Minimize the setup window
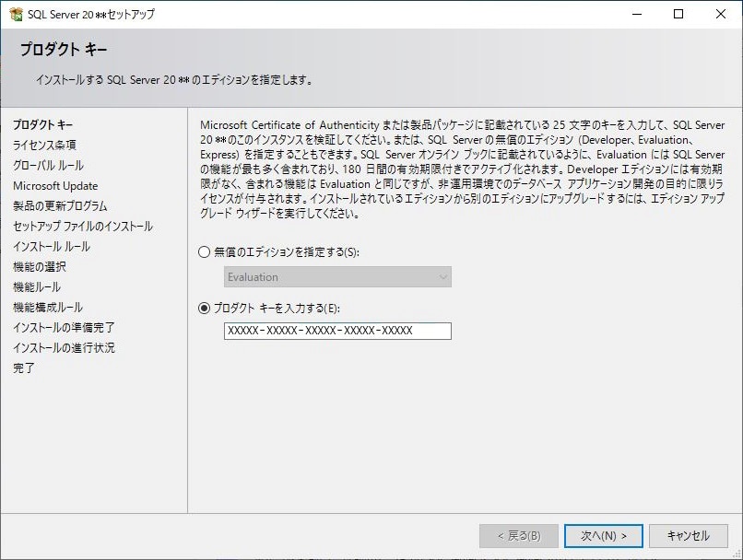 [637, 14]
